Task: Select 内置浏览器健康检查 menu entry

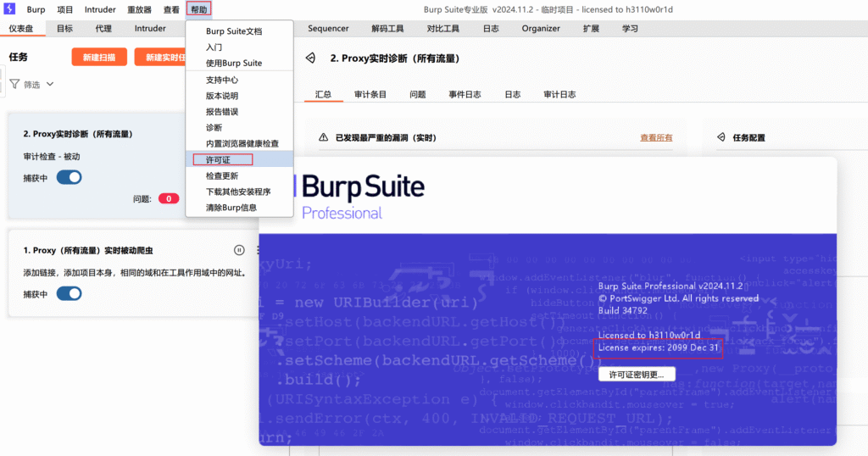Action: point(240,143)
